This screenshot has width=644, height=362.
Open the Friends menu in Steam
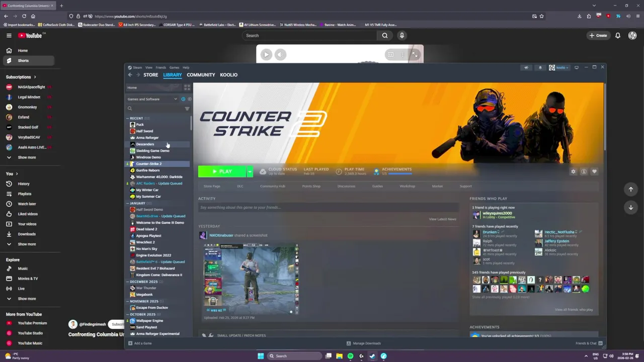(x=160, y=67)
